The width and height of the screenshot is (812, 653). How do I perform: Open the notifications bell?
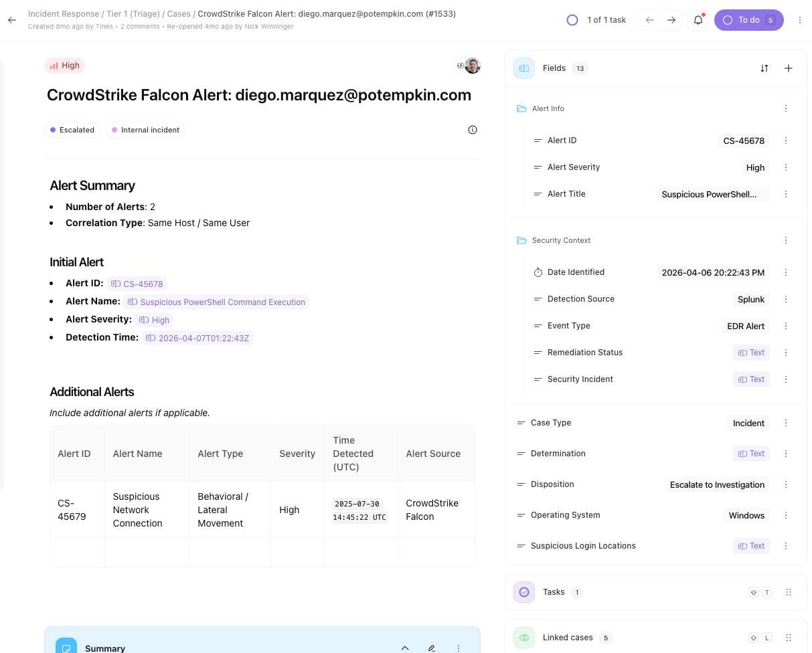click(x=698, y=20)
